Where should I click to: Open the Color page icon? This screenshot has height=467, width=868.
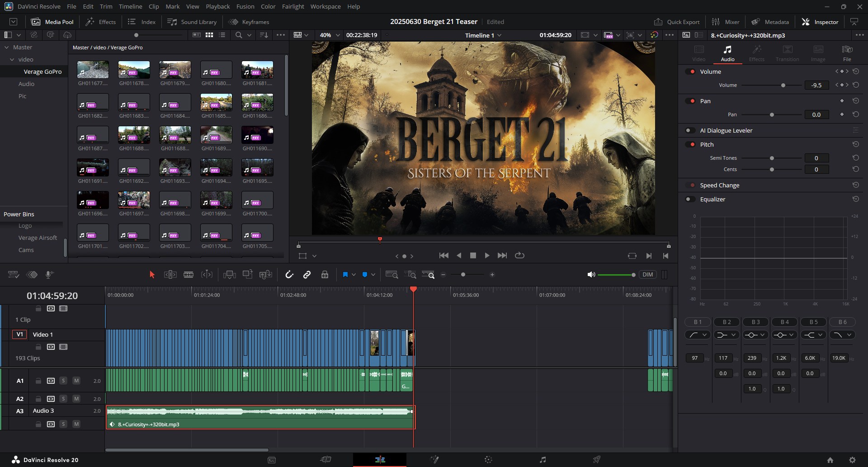(x=488, y=460)
